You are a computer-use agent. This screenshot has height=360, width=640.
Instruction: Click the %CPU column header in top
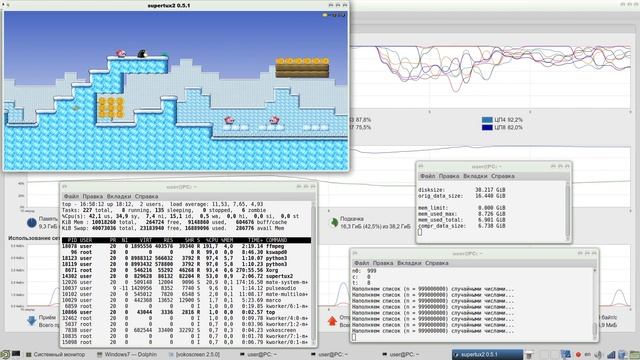[x=212, y=240]
